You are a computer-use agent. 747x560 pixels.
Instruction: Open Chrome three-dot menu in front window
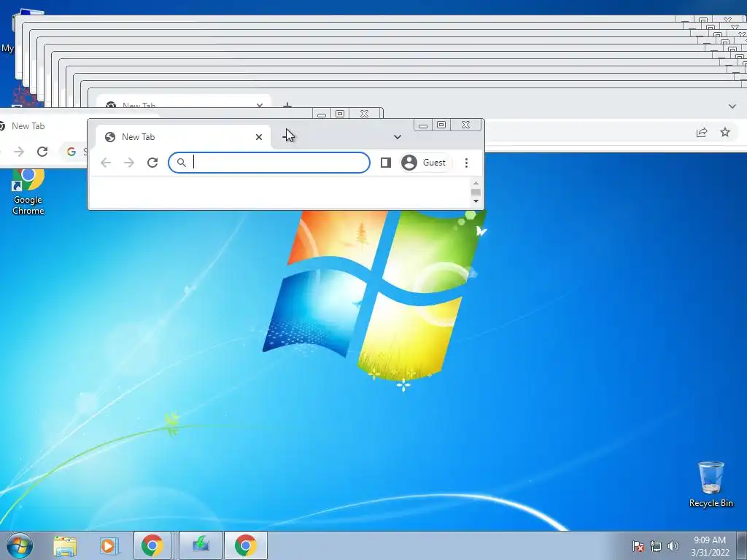[466, 163]
